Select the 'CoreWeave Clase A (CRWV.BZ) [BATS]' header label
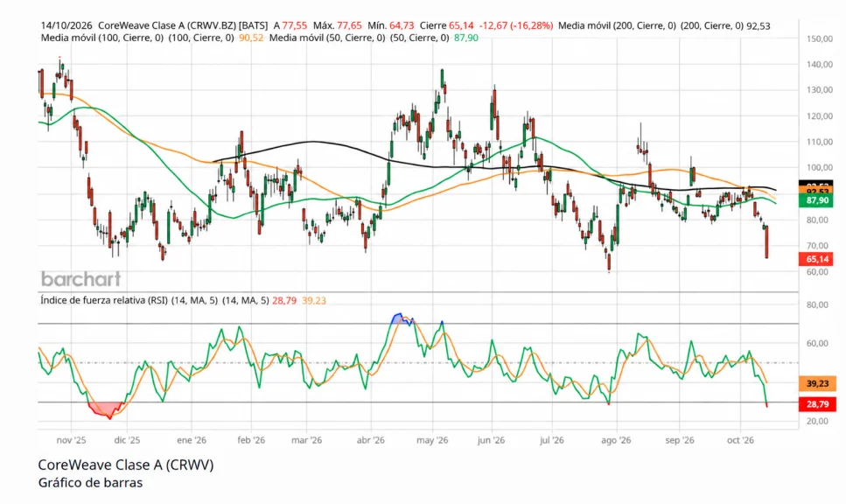This screenshot has width=846, height=504. click(183, 25)
